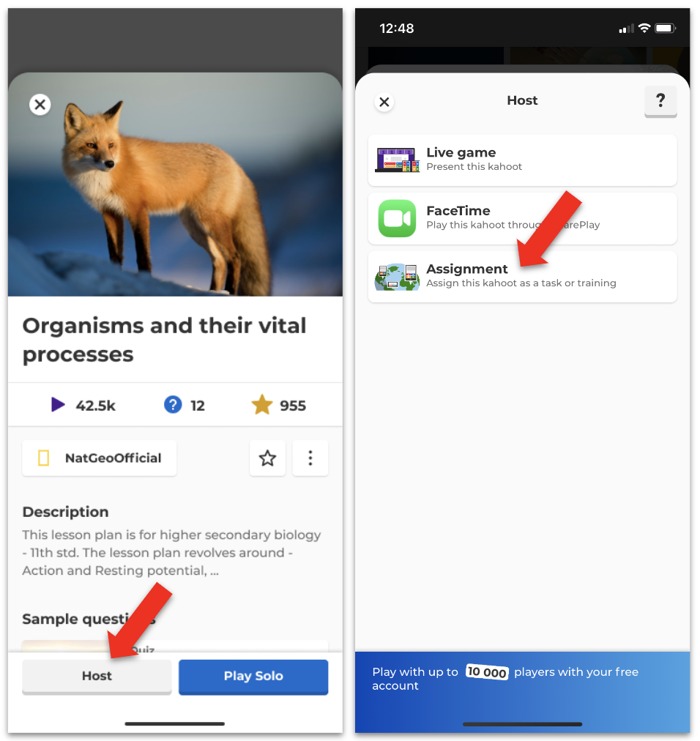
Task: Select the Live game option
Action: point(522,160)
